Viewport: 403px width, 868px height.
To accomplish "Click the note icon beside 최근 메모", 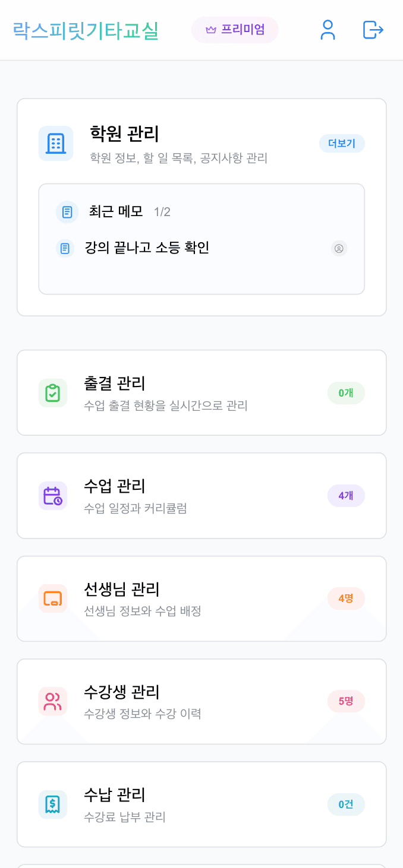I will coord(67,212).
